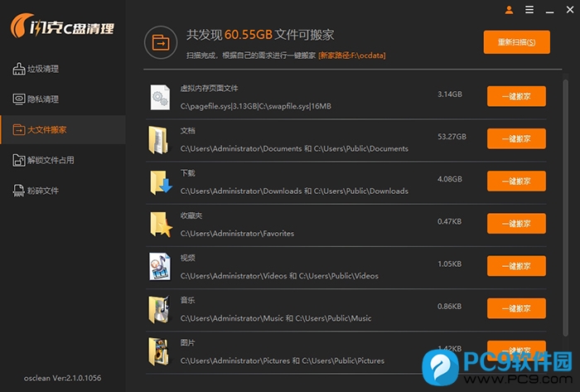Click the 垃圾清理 broom icon

(19, 69)
